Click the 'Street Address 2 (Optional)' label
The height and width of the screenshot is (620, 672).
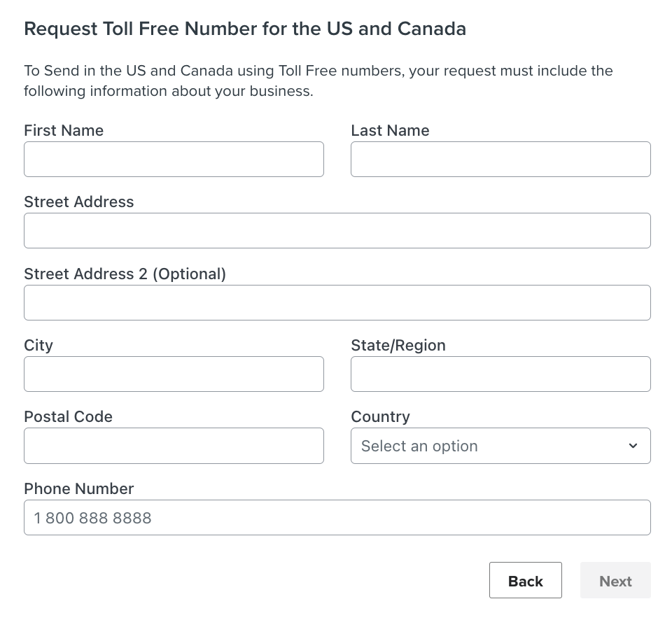[125, 274]
